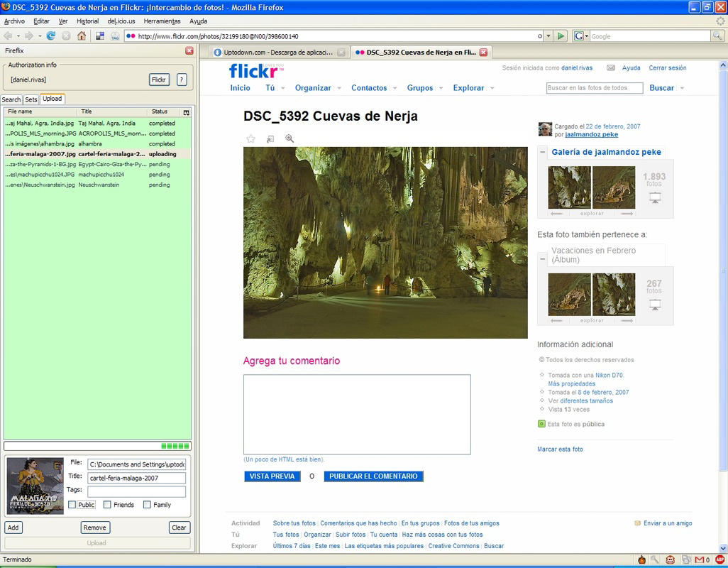This screenshot has height=568, width=728.
Task: Close the DSC_5392 Cuevas de Nerja tab
Action: [x=483, y=53]
